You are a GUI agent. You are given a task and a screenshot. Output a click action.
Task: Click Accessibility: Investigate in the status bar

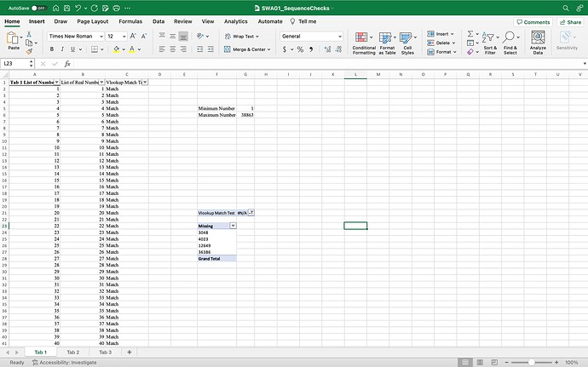65,363
